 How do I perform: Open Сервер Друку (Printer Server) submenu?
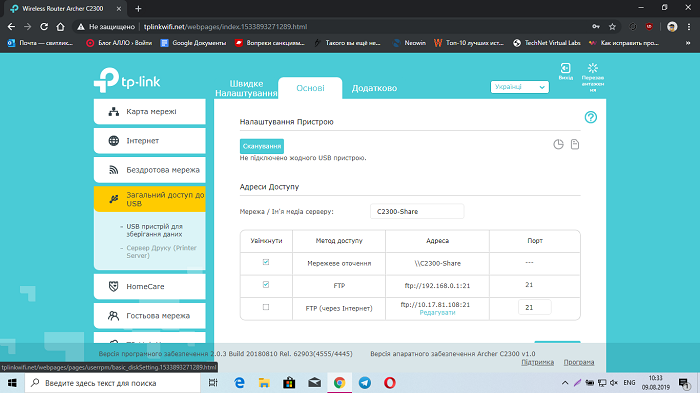[x=161, y=252]
